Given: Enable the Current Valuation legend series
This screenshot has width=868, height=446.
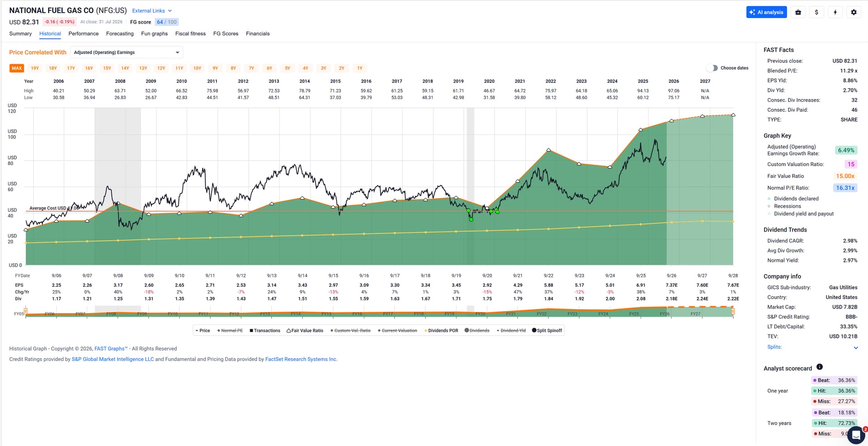Looking at the screenshot, I should point(397,331).
